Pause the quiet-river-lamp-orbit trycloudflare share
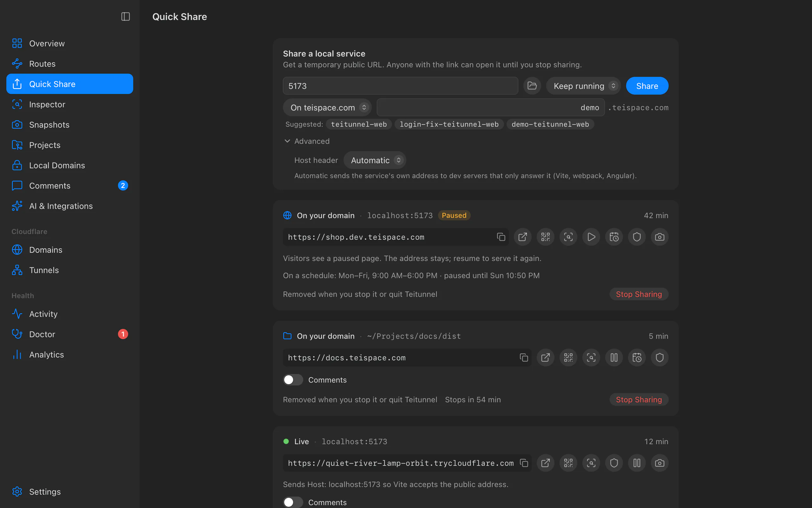The width and height of the screenshot is (812, 508). (637, 463)
